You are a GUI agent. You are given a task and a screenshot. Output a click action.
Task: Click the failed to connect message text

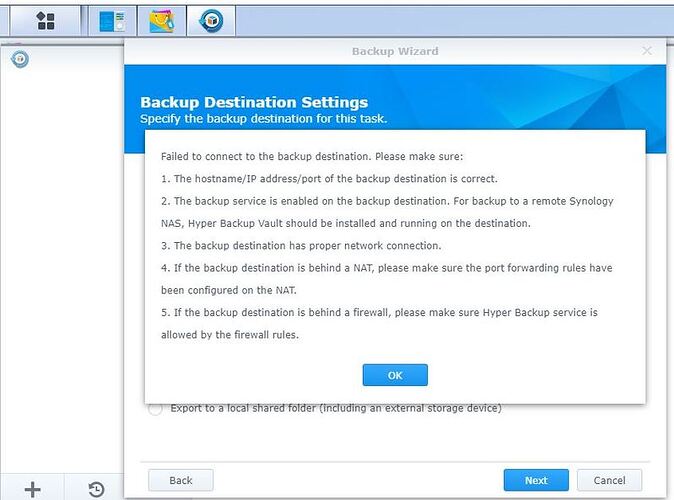click(x=312, y=156)
